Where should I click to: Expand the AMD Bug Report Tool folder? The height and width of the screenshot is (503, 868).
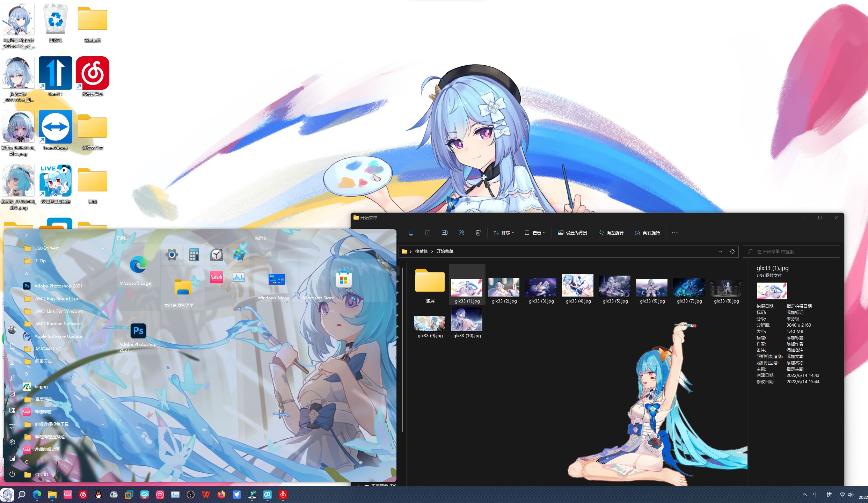pos(103,299)
